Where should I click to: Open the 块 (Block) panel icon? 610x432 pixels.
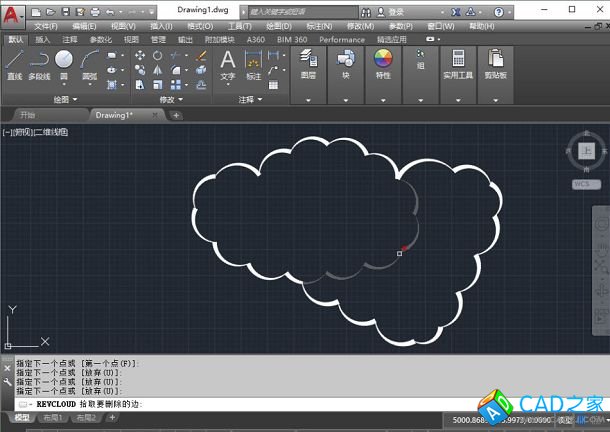point(346,60)
